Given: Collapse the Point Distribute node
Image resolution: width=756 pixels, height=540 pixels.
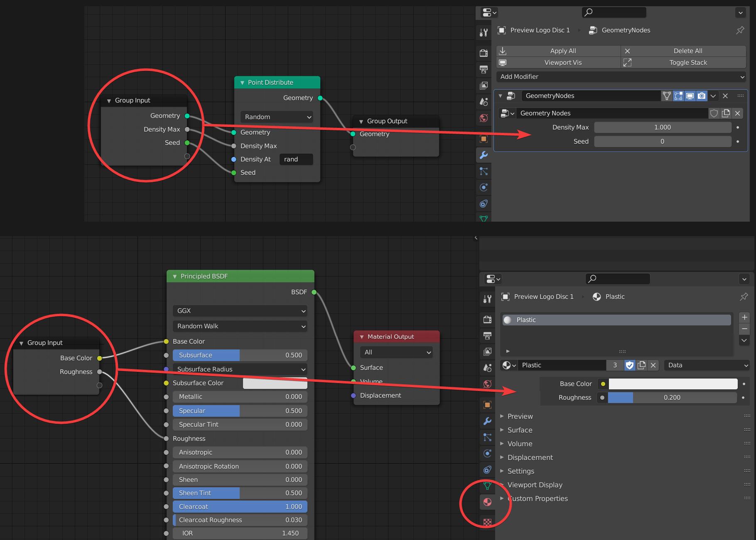Looking at the screenshot, I should tap(242, 83).
